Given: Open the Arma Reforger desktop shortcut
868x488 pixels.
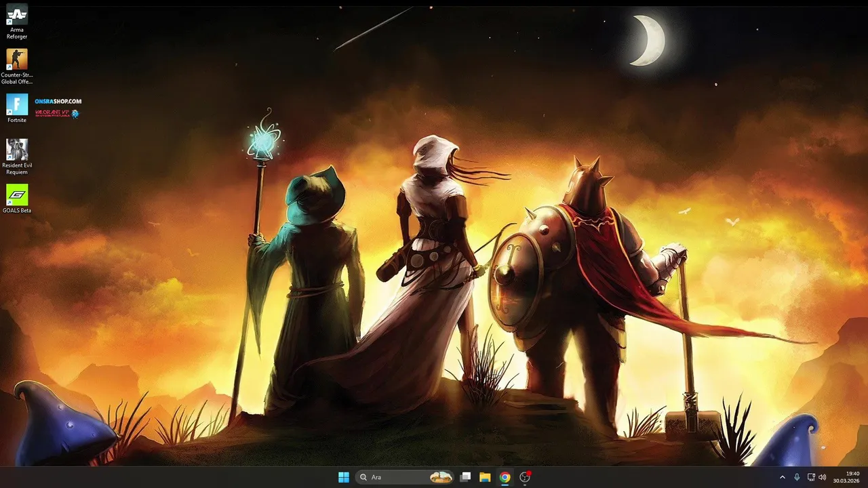Looking at the screenshot, I should [x=17, y=22].
